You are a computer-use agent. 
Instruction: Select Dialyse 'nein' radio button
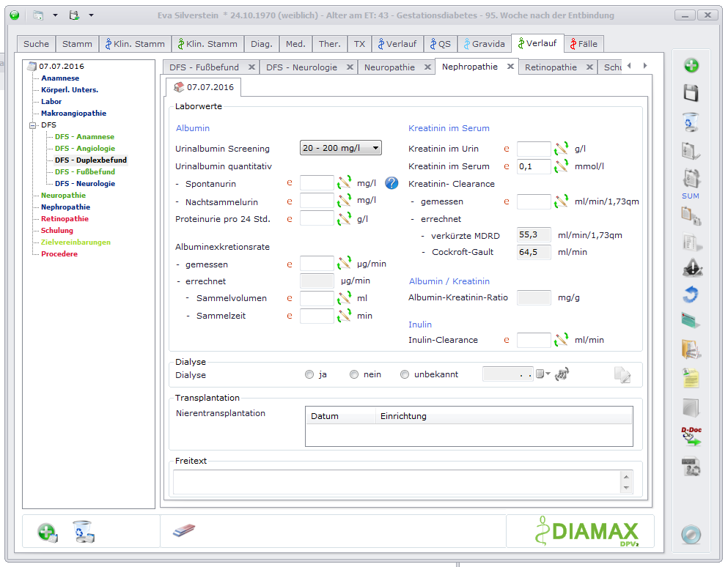[x=354, y=374]
